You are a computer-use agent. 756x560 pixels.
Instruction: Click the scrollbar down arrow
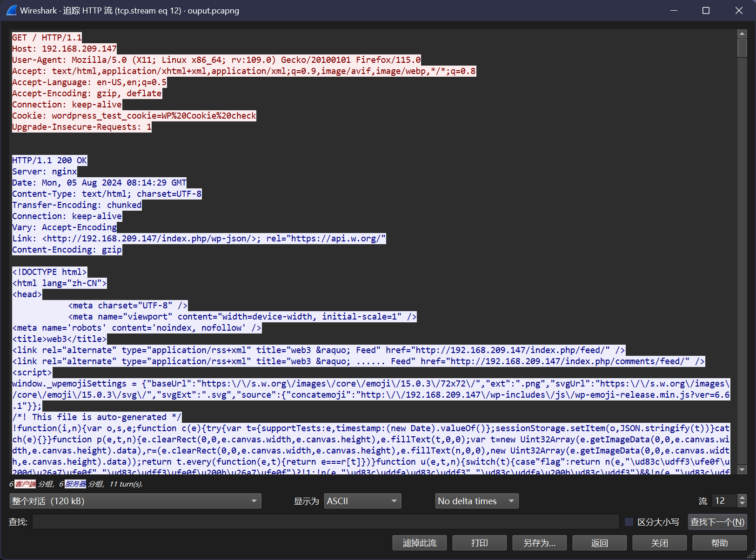[742, 470]
